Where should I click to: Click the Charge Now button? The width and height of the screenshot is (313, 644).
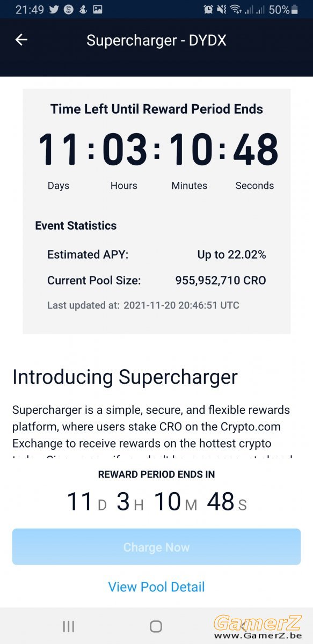[156, 547]
